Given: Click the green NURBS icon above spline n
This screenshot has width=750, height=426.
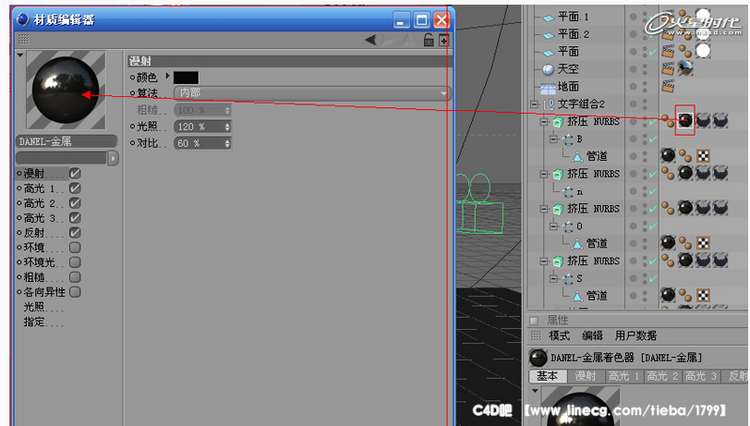Looking at the screenshot, I should pyautogui.click(x=557, y=175).
